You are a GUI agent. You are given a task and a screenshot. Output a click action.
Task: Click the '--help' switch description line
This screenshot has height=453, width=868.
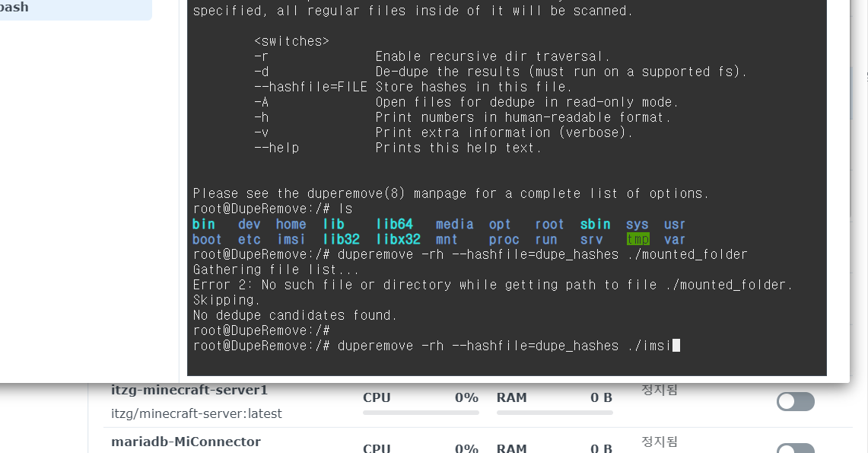click(397, 148)
